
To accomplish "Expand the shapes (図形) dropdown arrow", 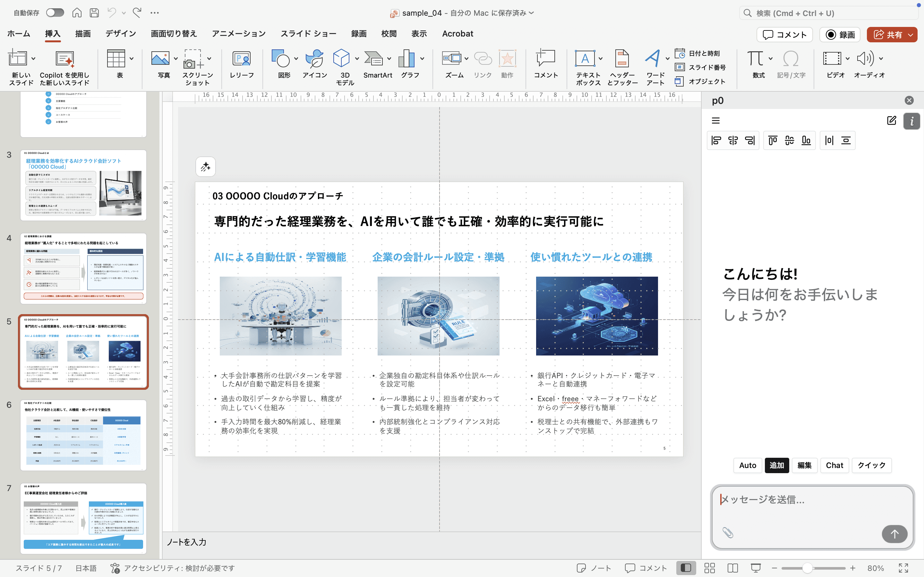I will tap(296, 59).
